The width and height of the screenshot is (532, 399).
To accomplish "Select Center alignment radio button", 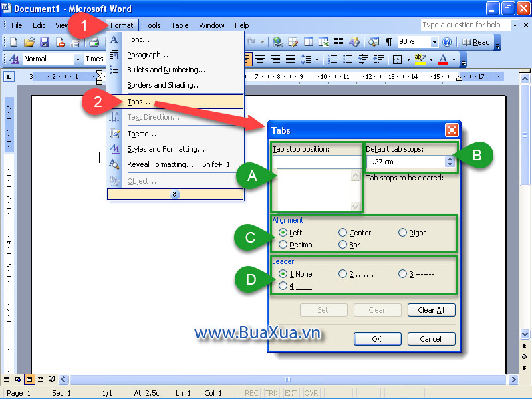I will [x=342, y=232].
